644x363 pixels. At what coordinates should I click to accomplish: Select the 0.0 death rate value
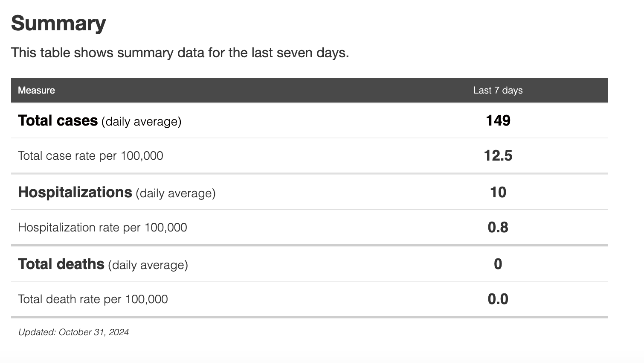(x=498, y=299)
